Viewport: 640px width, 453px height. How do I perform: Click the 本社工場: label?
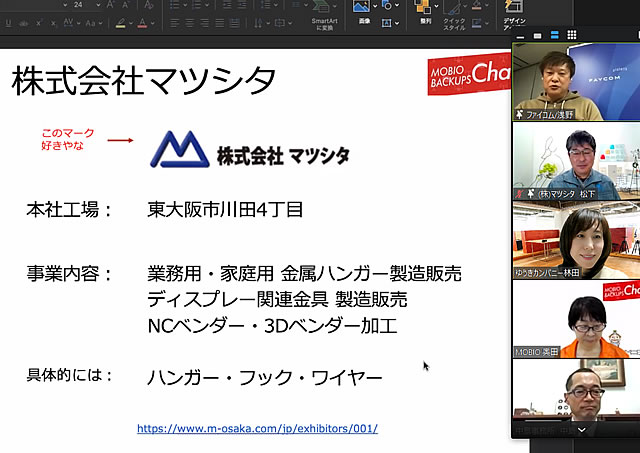point(69,210)
